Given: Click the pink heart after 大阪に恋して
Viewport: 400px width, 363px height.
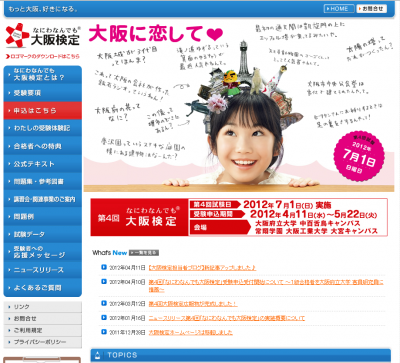Looking at the screenshot, I should [215, 34].
